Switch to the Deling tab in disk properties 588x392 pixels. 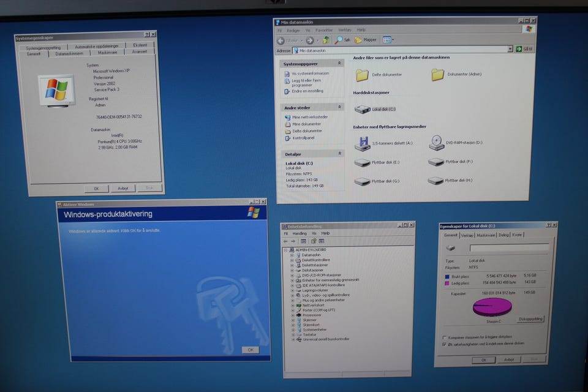click(x=503, y=235)
